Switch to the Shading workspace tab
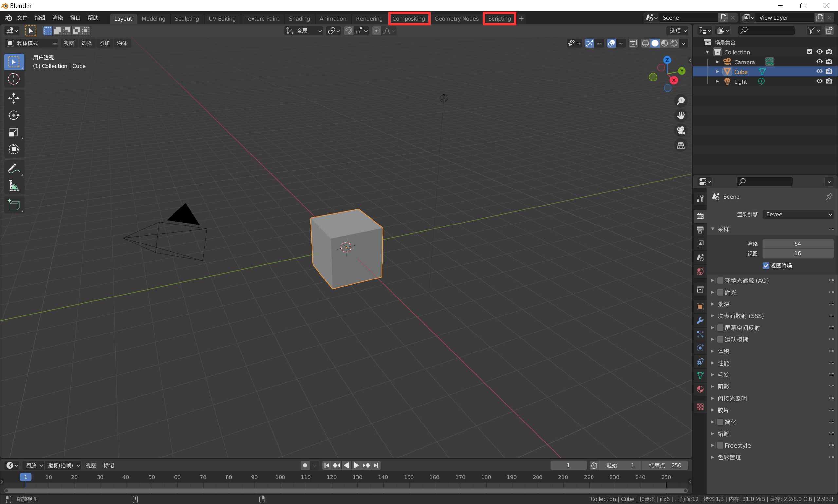This screenshot has height=504, width=838. [x=299, y=19]
